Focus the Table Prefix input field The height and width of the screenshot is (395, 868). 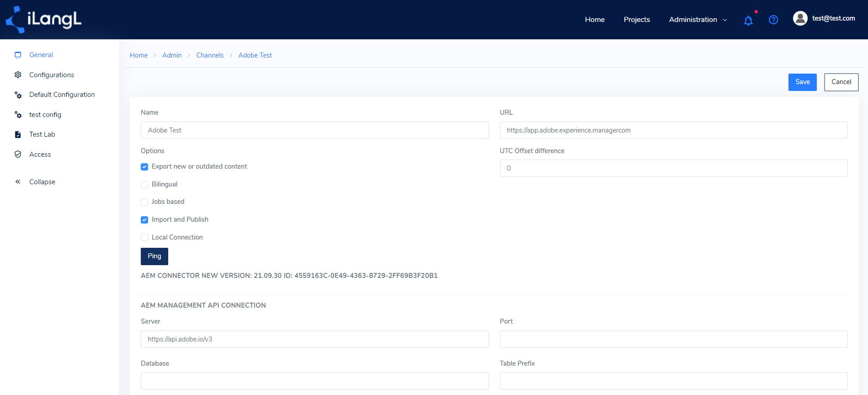tap(674, 381)
